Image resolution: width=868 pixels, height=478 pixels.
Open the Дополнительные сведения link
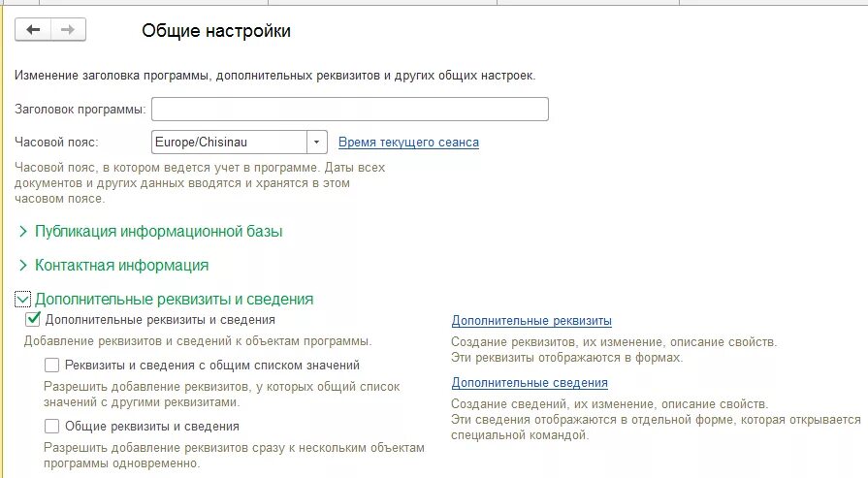tap(530, 383)
